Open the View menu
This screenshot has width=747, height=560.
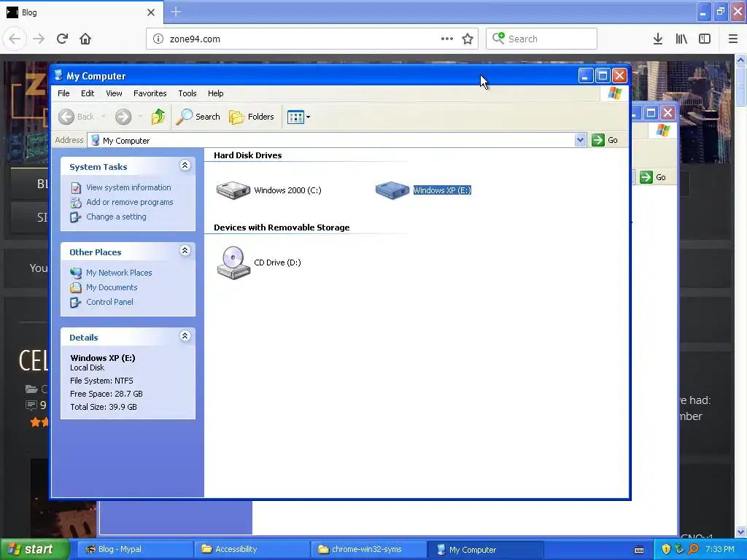pos(114,93)
